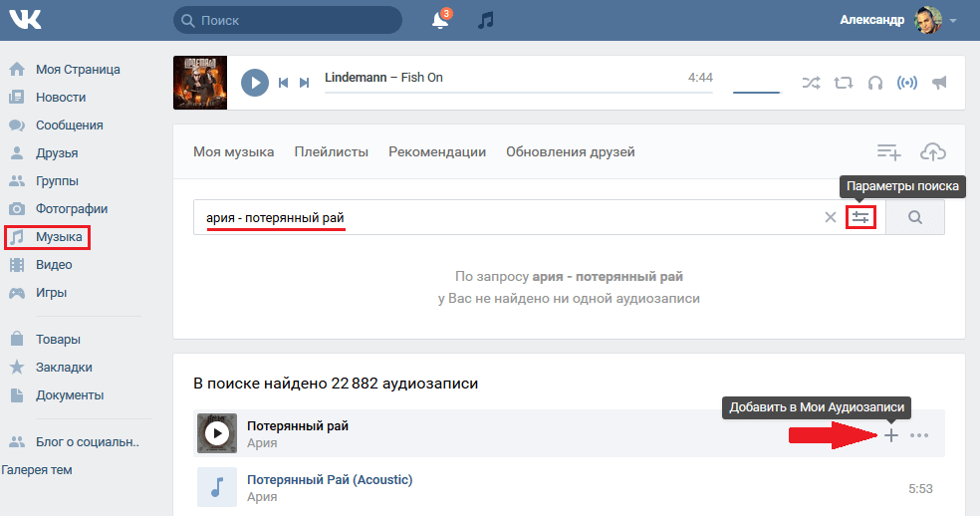
Task: Open the VK logo home link
Action: [25, 20]
